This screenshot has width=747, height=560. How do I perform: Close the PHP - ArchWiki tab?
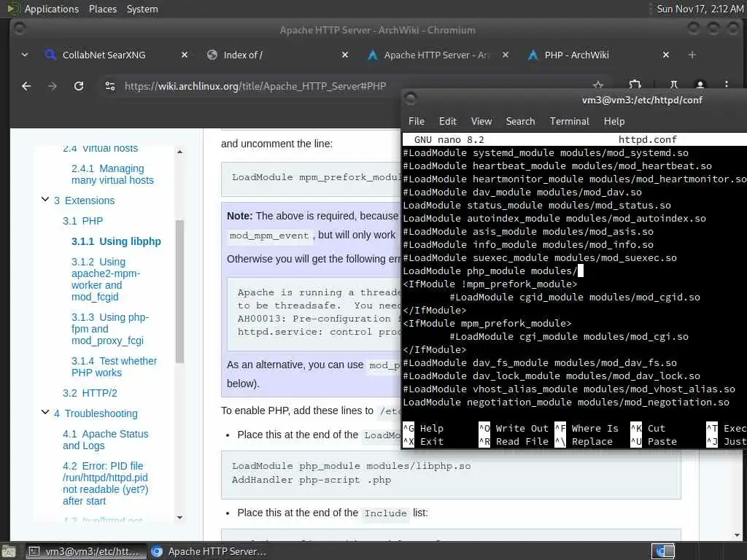point(666,55)
